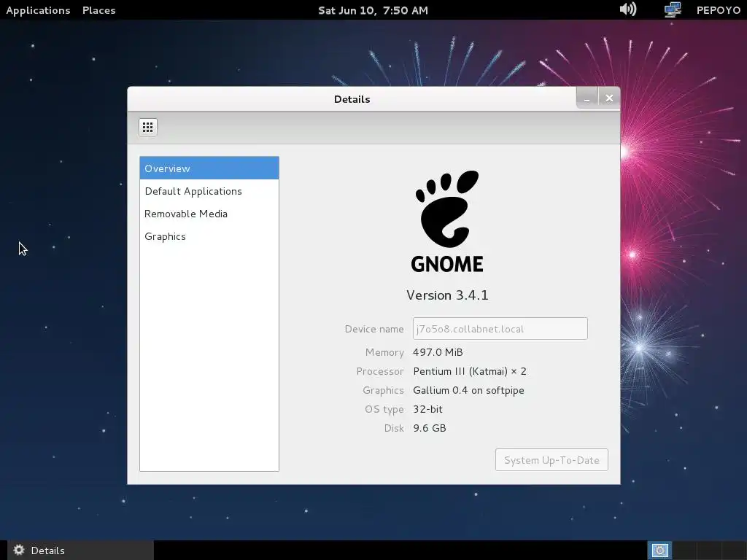Select the Details taskbar window button
This screenshot has height=560, width=747.
click(80, 551)
